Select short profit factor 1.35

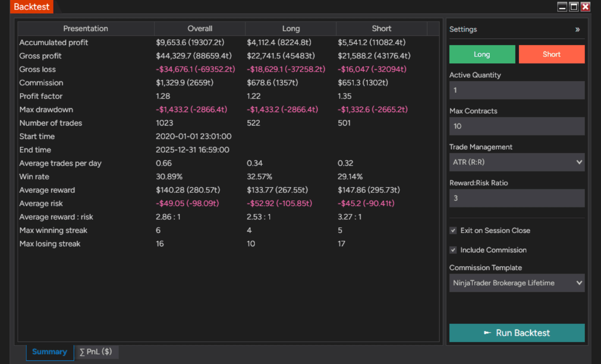click(x=345, y=96)
